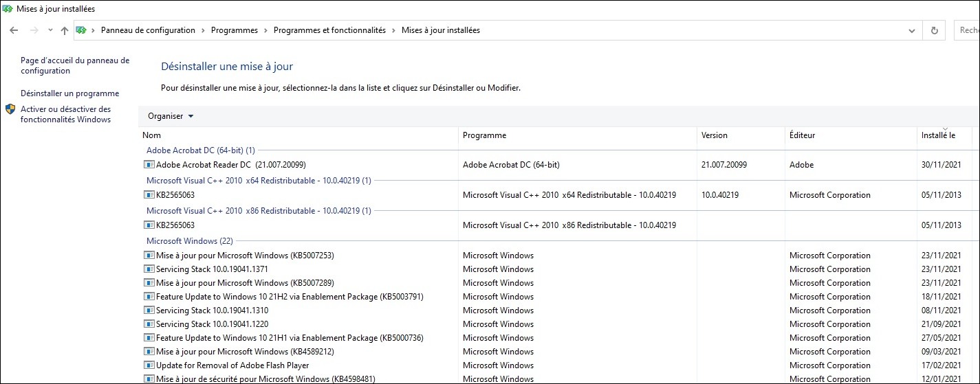Click icon of KB2565063 x64 row

[149, 195]
